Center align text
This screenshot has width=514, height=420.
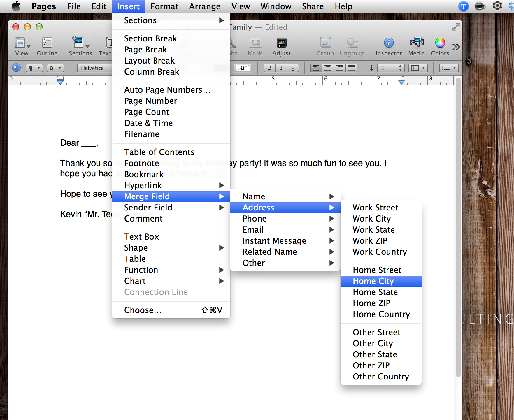click(x=328, y=68)
